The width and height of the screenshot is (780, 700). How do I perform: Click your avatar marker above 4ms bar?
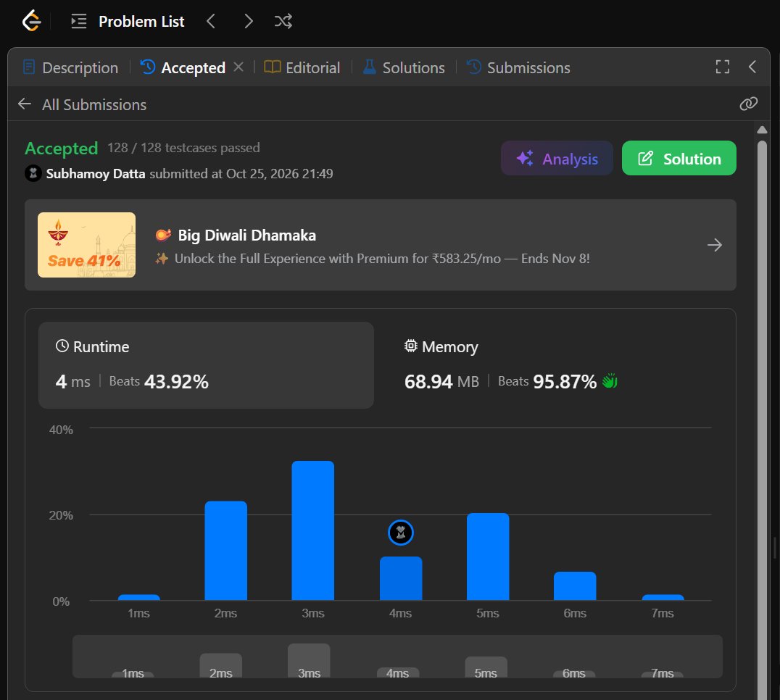(x=401, y=533)
